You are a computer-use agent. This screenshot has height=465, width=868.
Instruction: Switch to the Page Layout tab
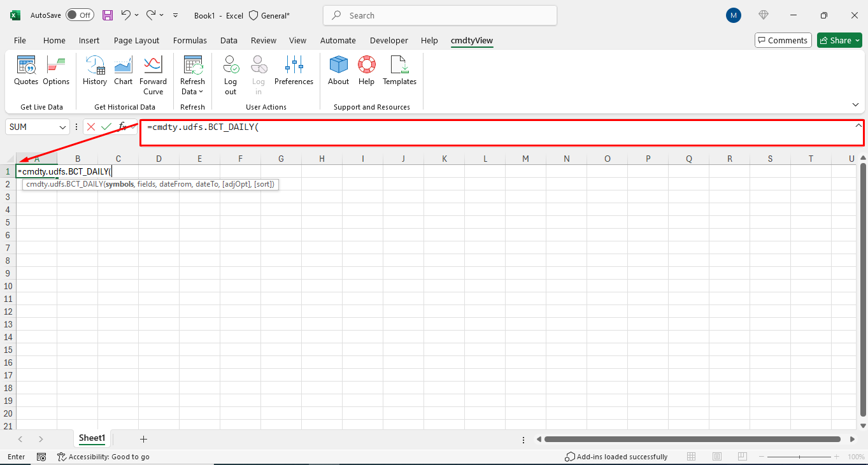click(136, 40)
